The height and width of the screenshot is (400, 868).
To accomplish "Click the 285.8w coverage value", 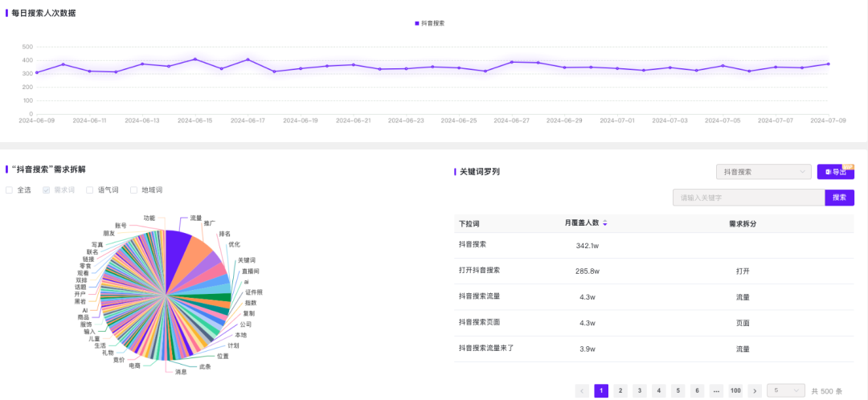I will coord(588,271).
